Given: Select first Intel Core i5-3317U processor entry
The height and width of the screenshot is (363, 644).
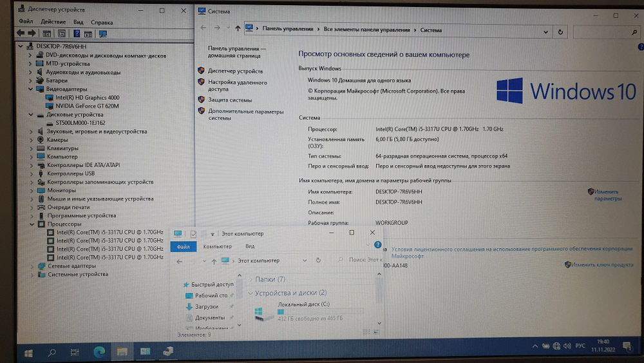Looking at the screenshot, I should tap(109, 232).
